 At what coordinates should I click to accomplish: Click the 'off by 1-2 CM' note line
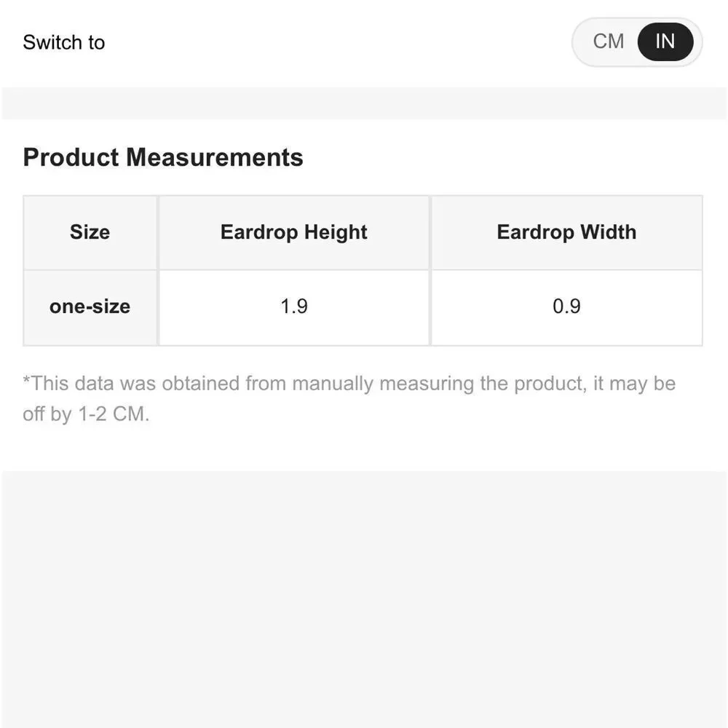(87, 414)
